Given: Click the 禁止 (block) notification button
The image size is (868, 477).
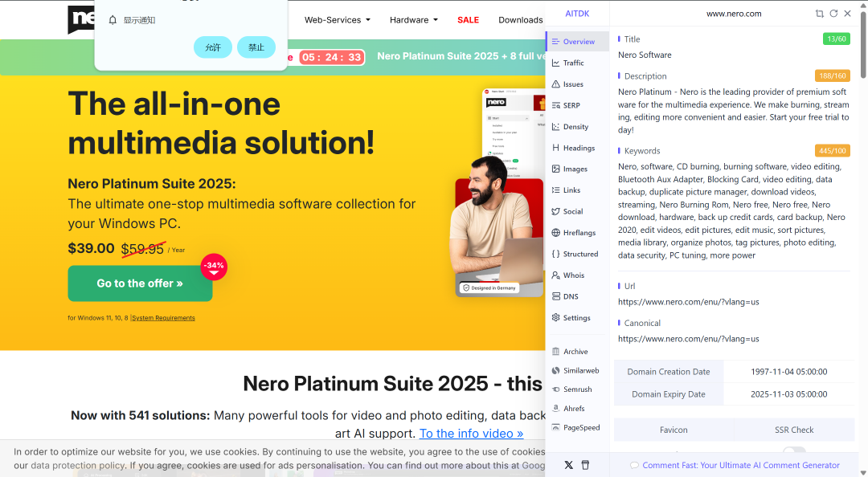Looking at the screenshot, I should coord(256,47).
